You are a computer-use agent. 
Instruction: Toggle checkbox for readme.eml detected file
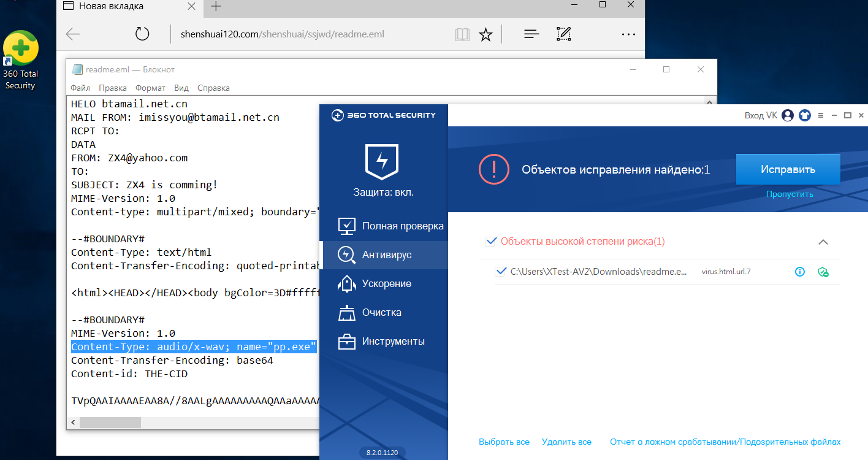coord(500,271)
